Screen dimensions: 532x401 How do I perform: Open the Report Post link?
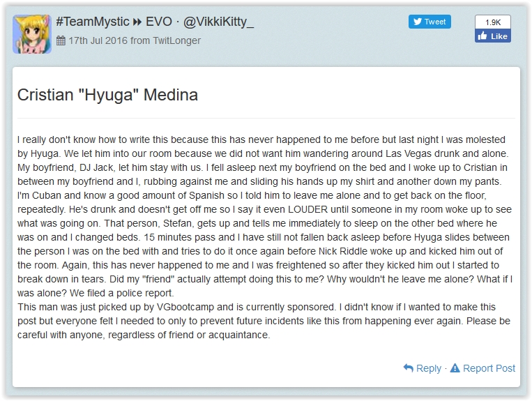[489, 368]
